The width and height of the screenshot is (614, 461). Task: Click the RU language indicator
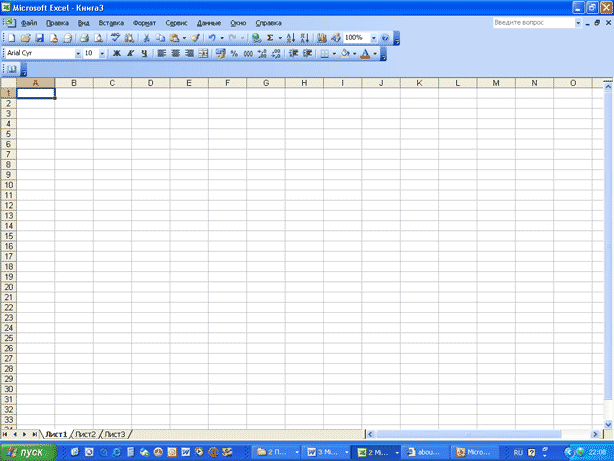pos(518,452)
